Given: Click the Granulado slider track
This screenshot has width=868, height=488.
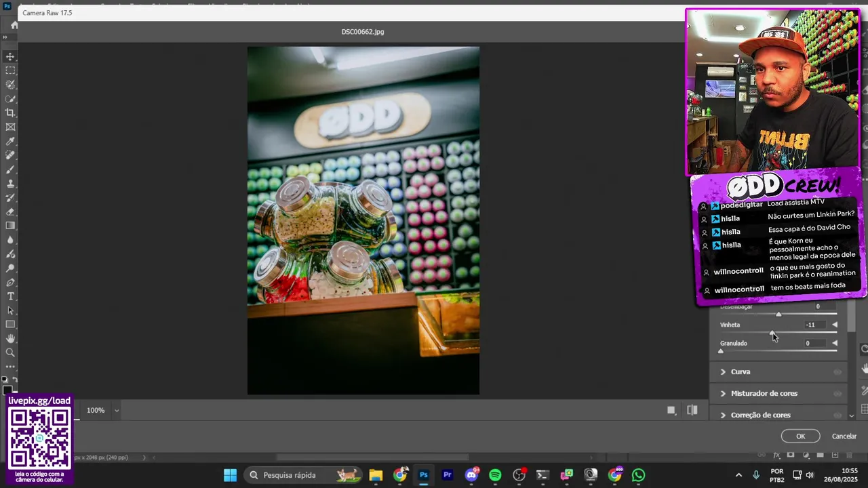Looking at the screenshot, I should [778, 351].
